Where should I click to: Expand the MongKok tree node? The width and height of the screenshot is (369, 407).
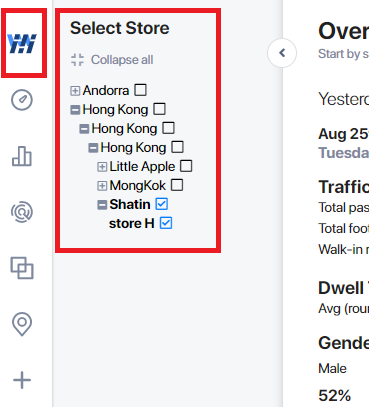point(102,186)
